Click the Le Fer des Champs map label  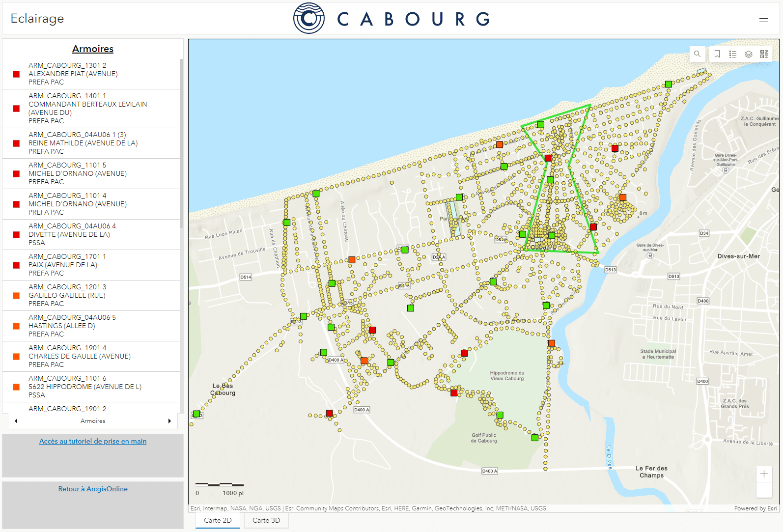(651, 472)
